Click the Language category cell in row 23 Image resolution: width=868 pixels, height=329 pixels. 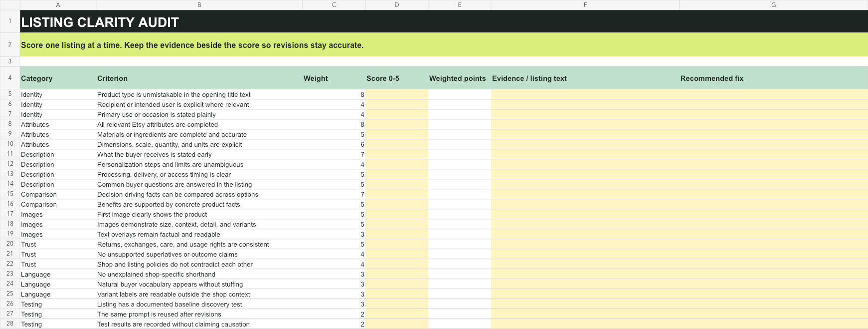(58, 274)
